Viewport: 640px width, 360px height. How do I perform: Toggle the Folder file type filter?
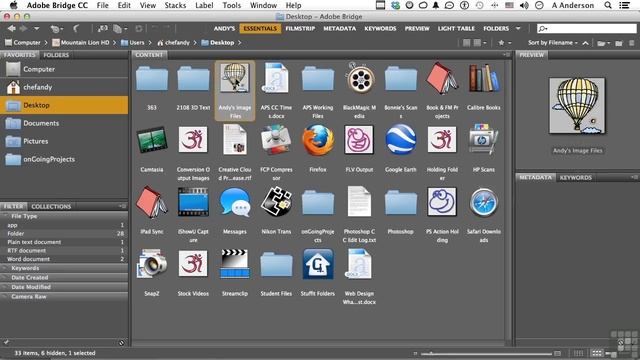pos(64,233)
